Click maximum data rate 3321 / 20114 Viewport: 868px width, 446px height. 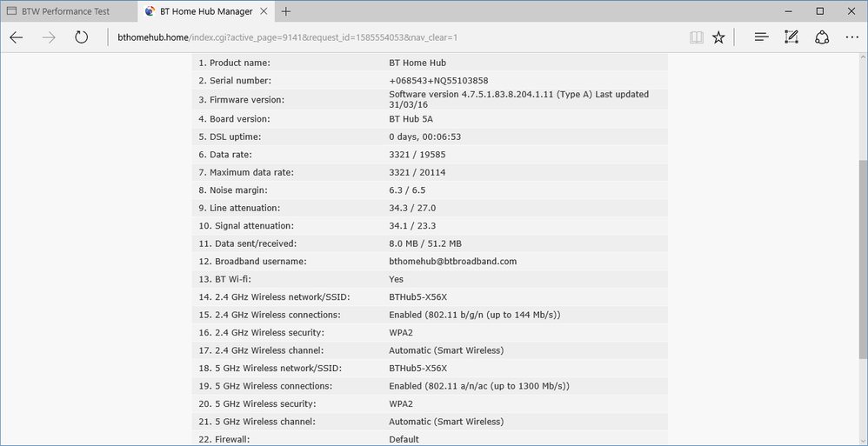(417, 173)
